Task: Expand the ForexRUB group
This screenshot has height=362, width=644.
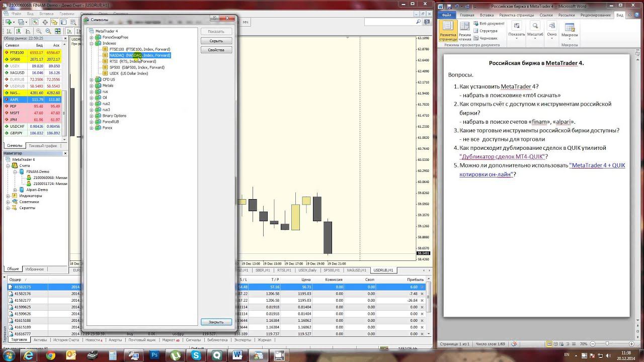Action: tap(92, 122)
